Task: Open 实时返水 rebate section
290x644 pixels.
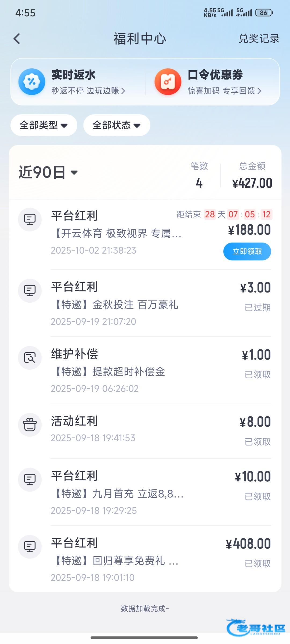Action: (74, 75)
